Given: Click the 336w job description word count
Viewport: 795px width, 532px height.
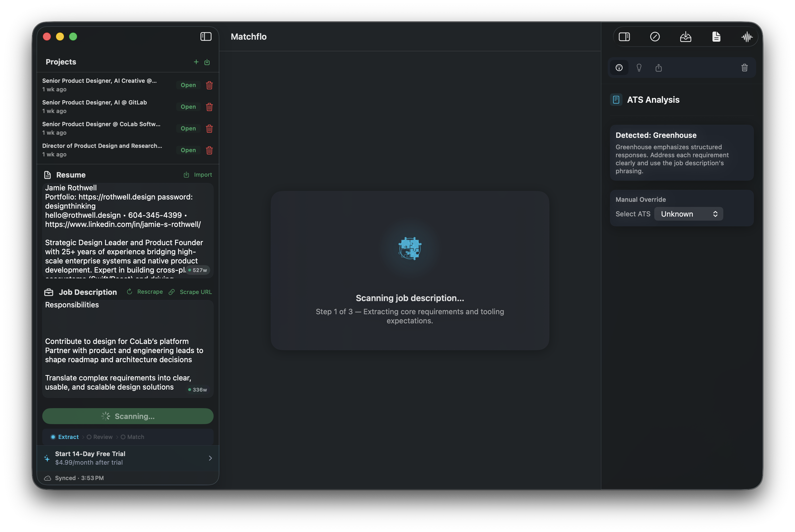Looking at the screenshot, I should click(198, 390).
